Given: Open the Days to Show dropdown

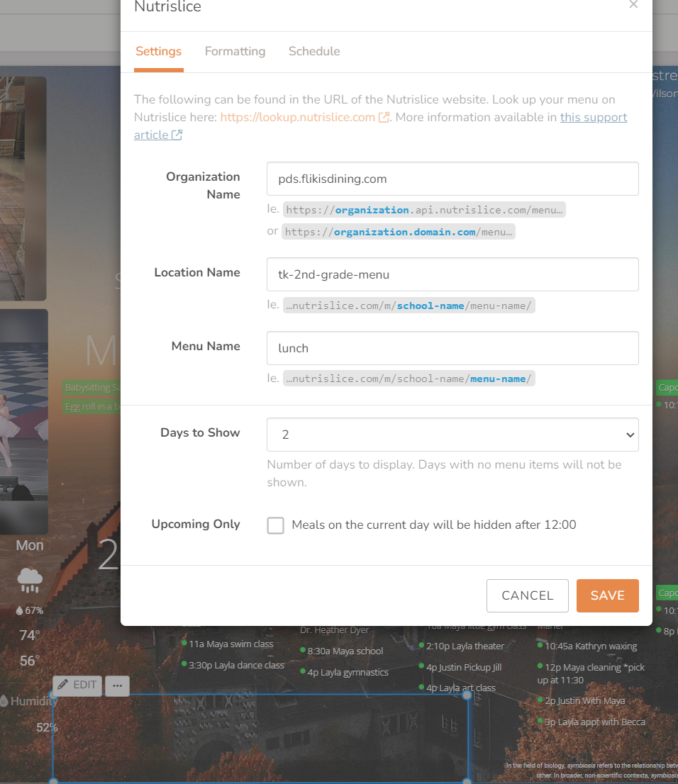Looking at the screenshot, I should [x=452, y=434].
